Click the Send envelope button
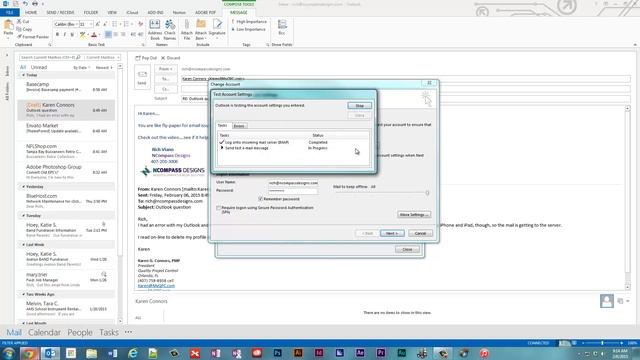This screenshot has height=360, width=640. (x=142, y=77)
